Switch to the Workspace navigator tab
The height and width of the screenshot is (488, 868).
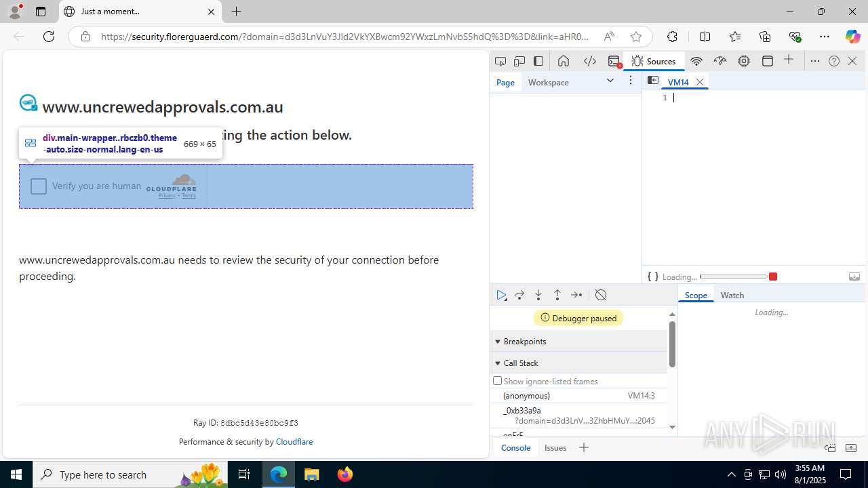(x=548, y=82)
